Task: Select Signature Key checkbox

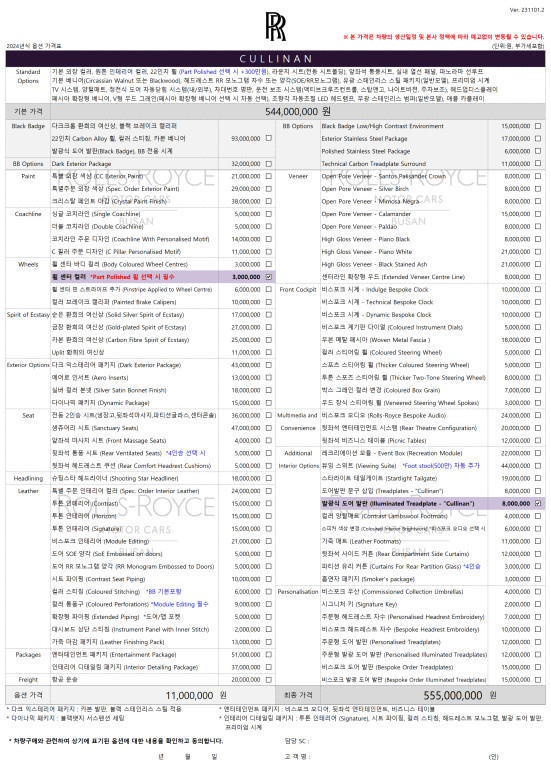Action: pos(538,604)
